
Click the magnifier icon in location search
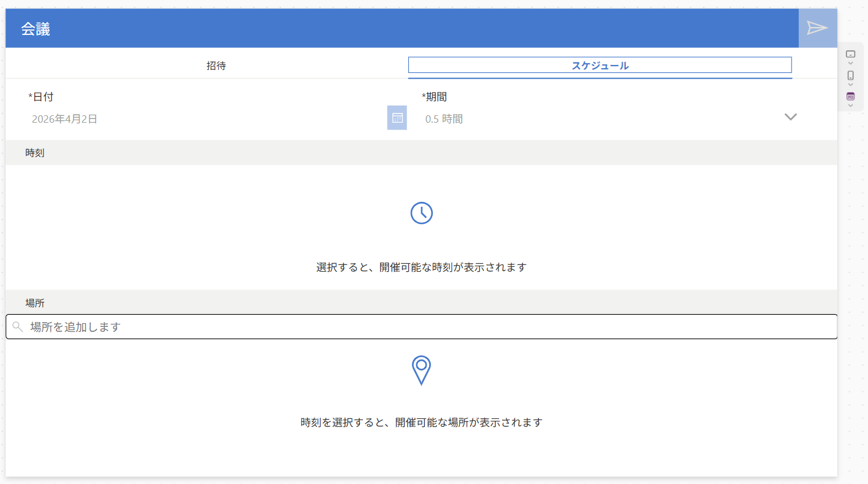[18, 327]
